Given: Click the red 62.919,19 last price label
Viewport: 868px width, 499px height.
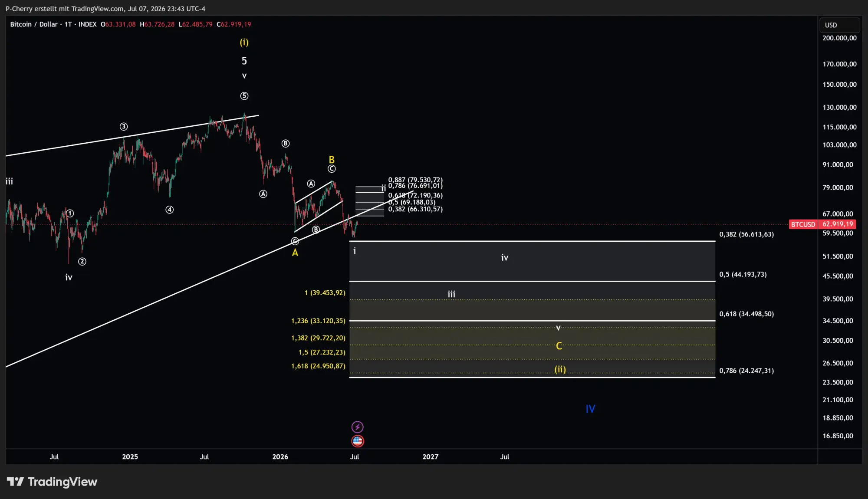Looking at the screenshot, I should coord(837,224).
